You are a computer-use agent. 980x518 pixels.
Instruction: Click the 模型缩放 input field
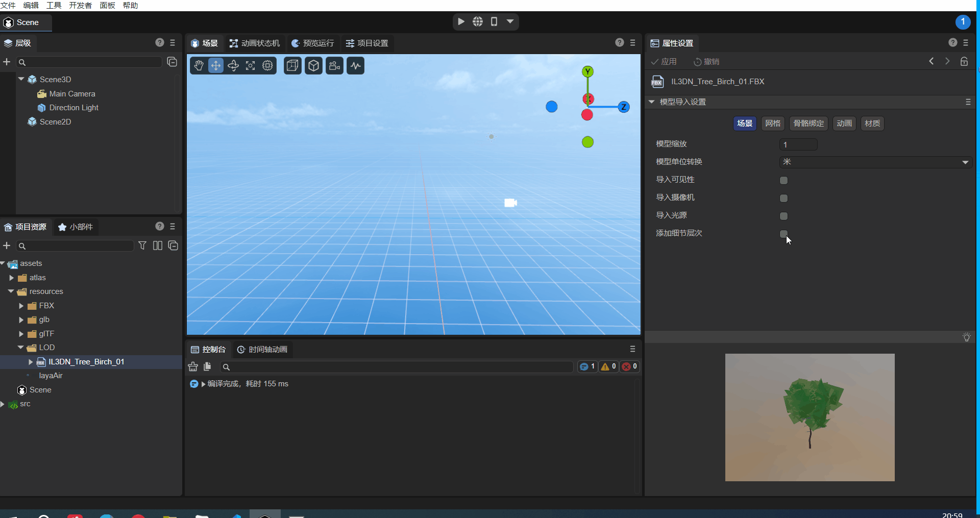(798, 144)
